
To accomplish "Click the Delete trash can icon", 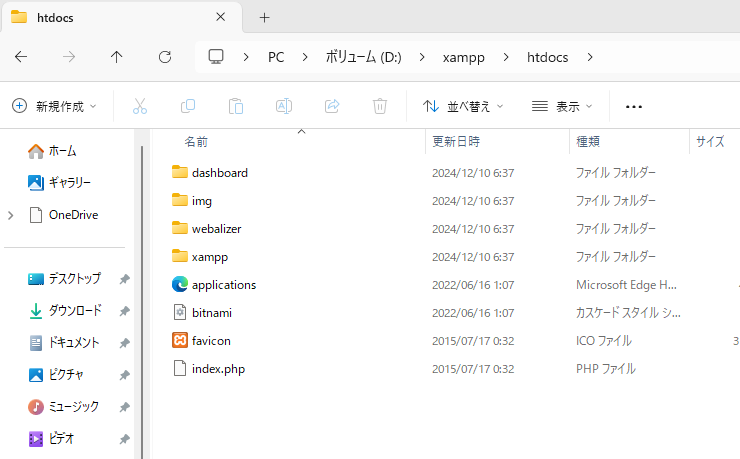I will click(380, 106).
